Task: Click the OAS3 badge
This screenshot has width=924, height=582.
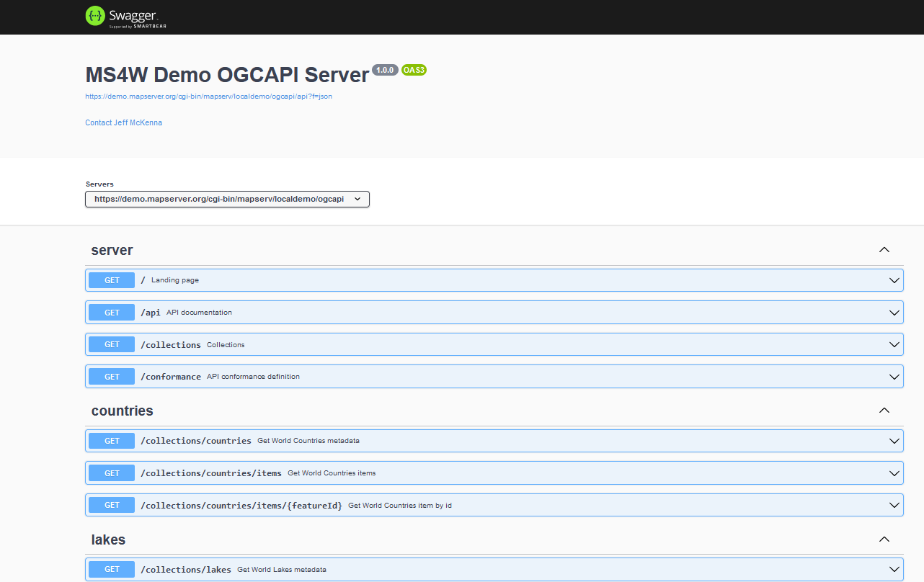Action: click(414, 70)
